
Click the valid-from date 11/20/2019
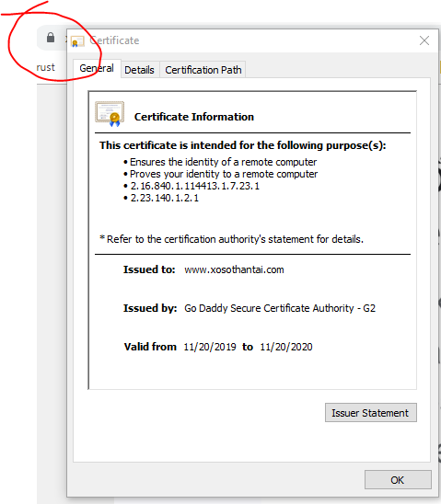[210, 347]
